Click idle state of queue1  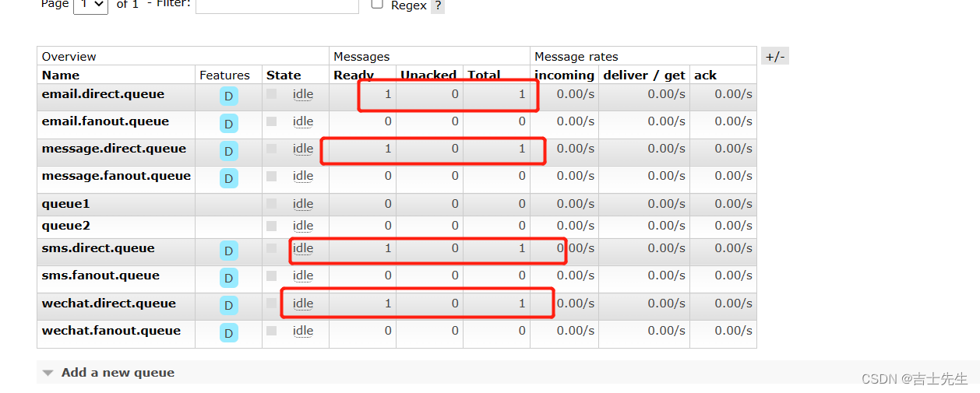pos(303,204)
